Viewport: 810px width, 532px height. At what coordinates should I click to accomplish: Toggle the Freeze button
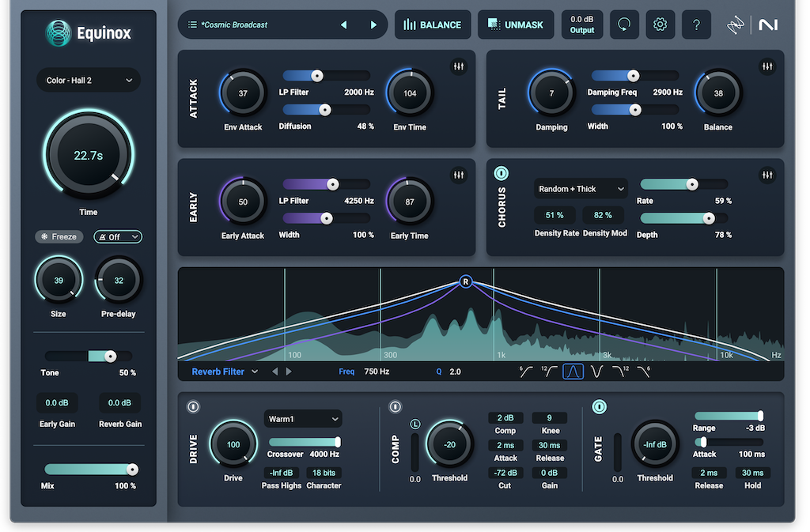pyautogui.click(x=59, y=237)
